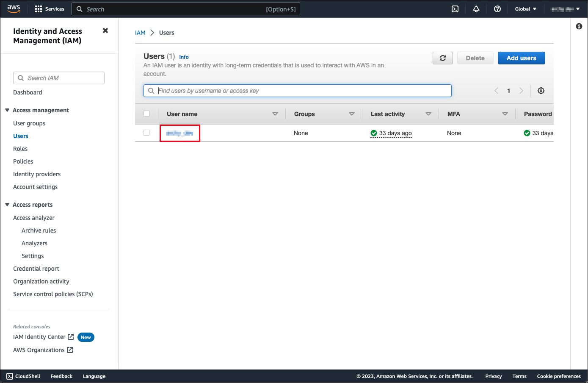Image resolution: width=588 pixels, height=383 pixels.
Task: Select all users checkbox in header
Action: point(146,114)
